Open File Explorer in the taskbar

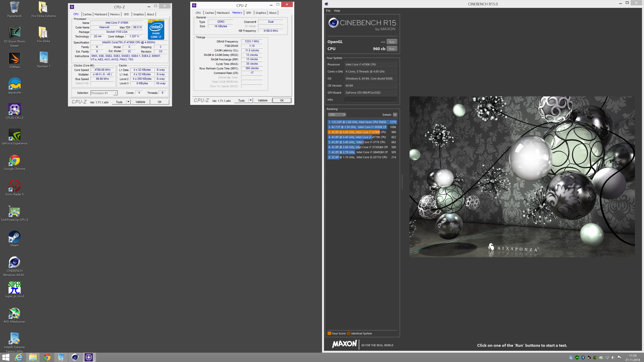[33, 357]
